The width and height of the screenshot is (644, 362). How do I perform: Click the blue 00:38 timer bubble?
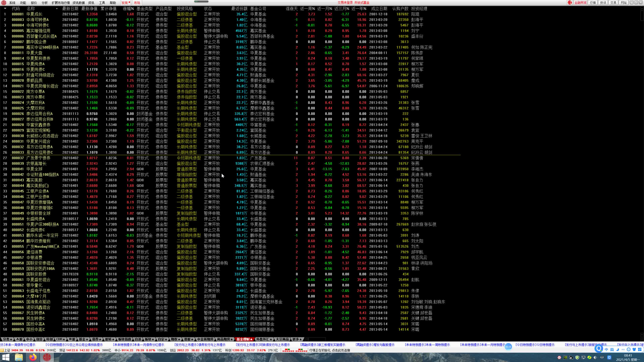point(508,347)
